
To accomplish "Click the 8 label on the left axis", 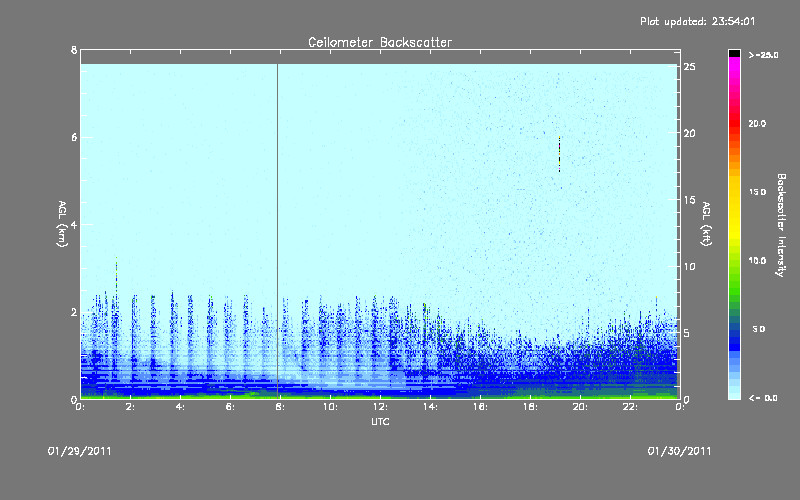I will pos(74,50).
